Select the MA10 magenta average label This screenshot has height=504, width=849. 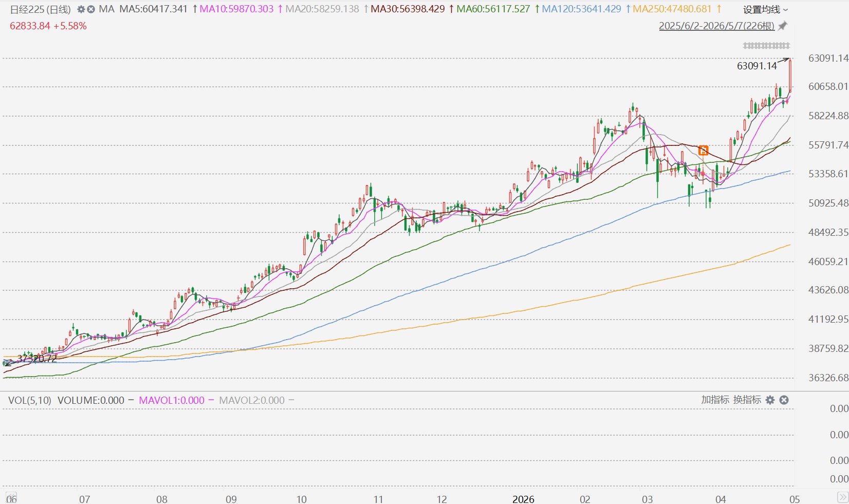[236, 9]
